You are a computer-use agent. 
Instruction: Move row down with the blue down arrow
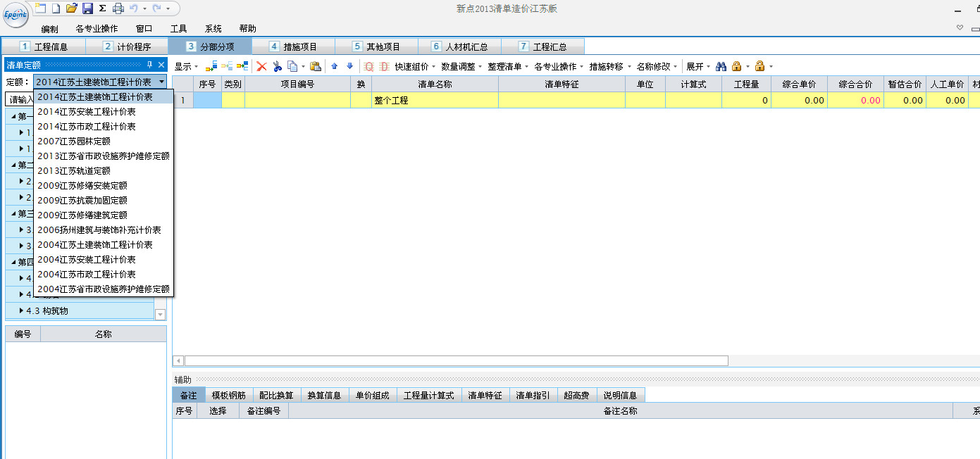point(349,66)
